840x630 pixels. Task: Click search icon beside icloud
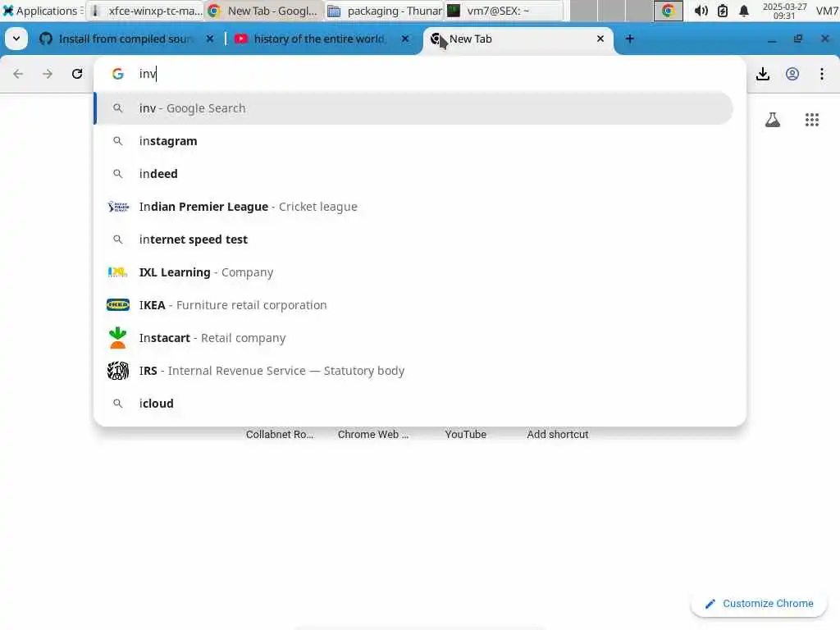118,404
